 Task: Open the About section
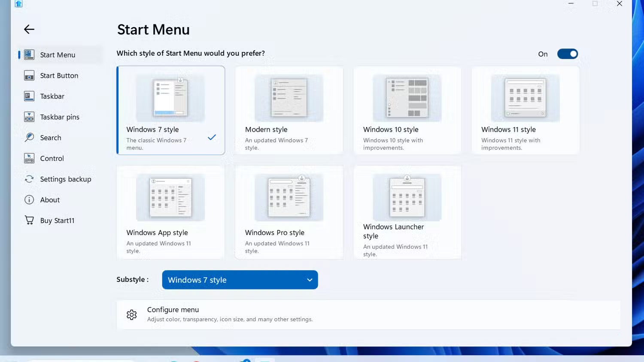(49, 199)
